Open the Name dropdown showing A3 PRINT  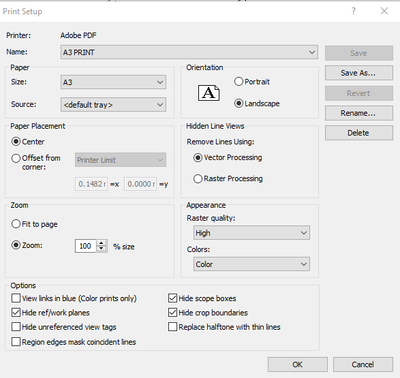[x=189, y=52]
